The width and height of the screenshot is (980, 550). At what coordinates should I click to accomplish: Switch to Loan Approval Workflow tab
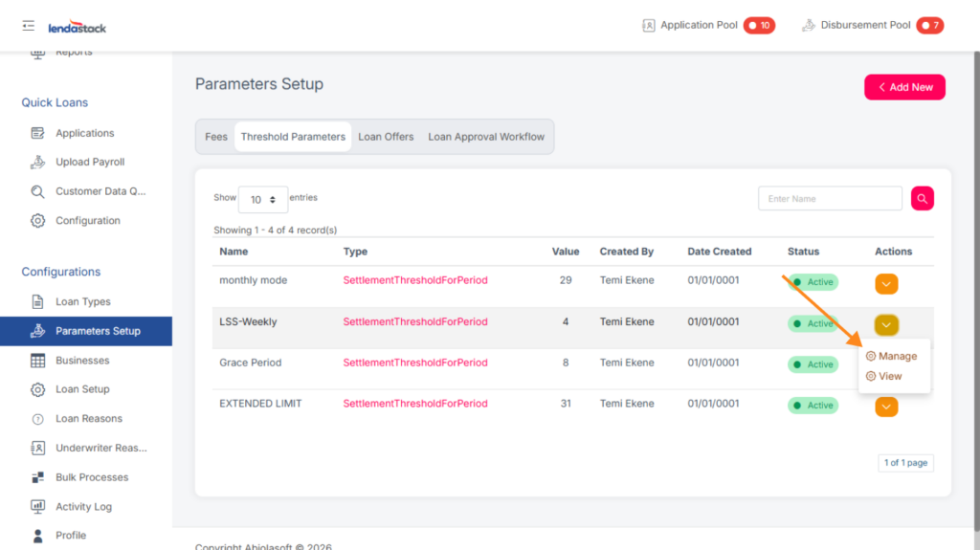tap(486, 137)
